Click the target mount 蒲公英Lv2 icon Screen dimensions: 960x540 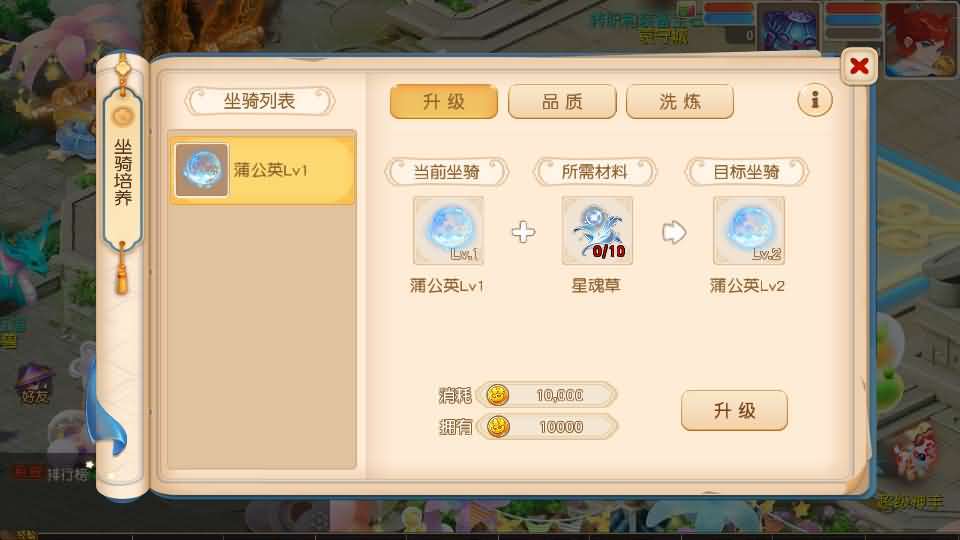click(x=749, y=230)
